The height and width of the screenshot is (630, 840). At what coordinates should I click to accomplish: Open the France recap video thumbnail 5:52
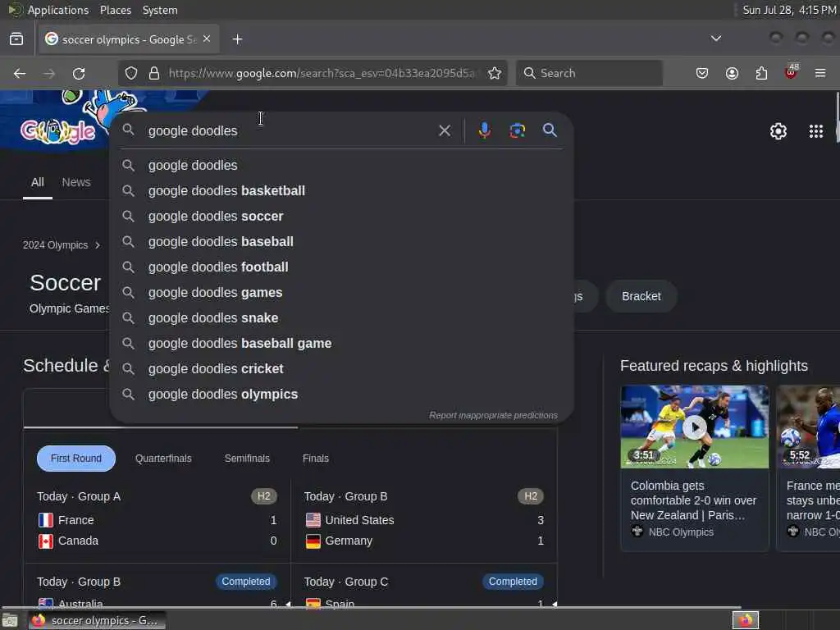(x=808, y=427)
